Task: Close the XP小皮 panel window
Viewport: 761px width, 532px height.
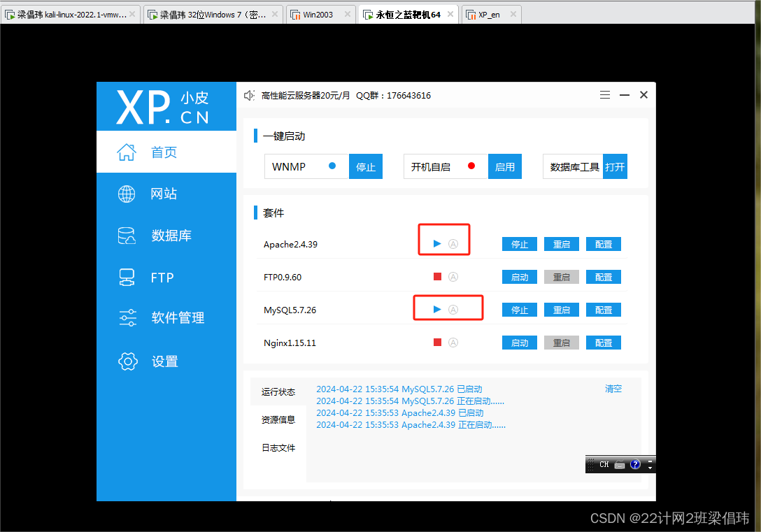Action: click(x=643, y=94)
